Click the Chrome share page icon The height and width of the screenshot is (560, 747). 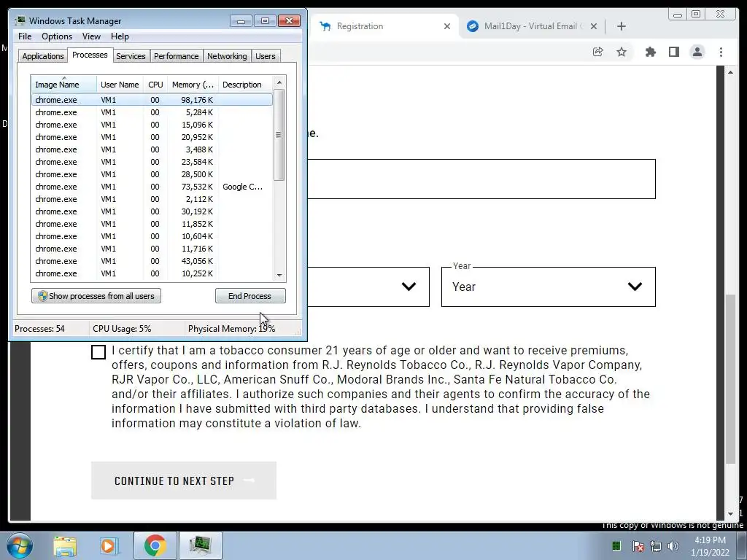[597, 52]
